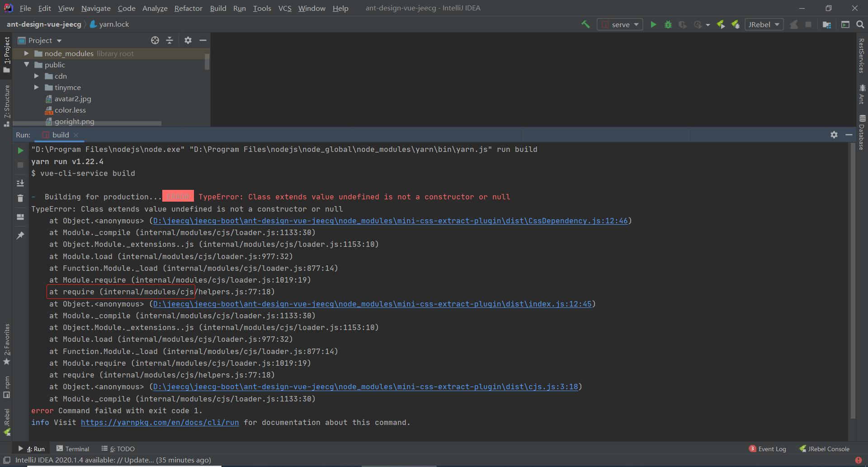Image resolution: width=868 pixels, height=467 pixels.
Task: Click the Run Anything icon in toolbar
Action: pos(845,24)
